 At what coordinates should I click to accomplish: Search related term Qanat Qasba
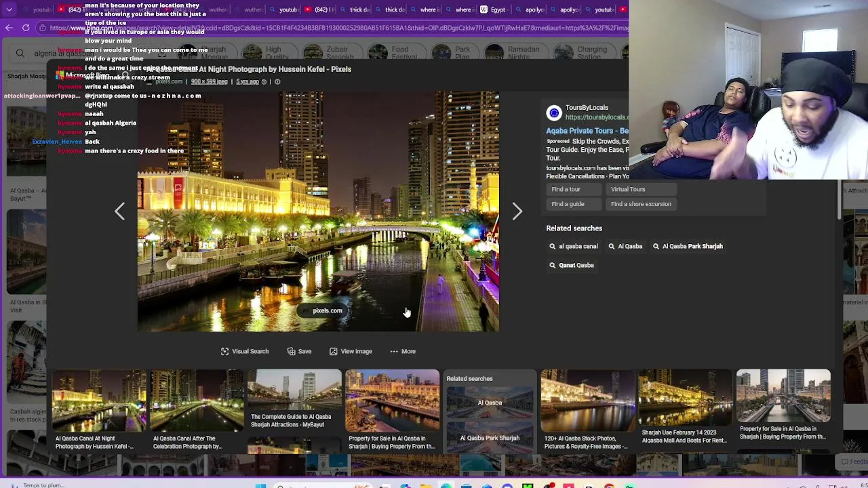coord(571,265)
